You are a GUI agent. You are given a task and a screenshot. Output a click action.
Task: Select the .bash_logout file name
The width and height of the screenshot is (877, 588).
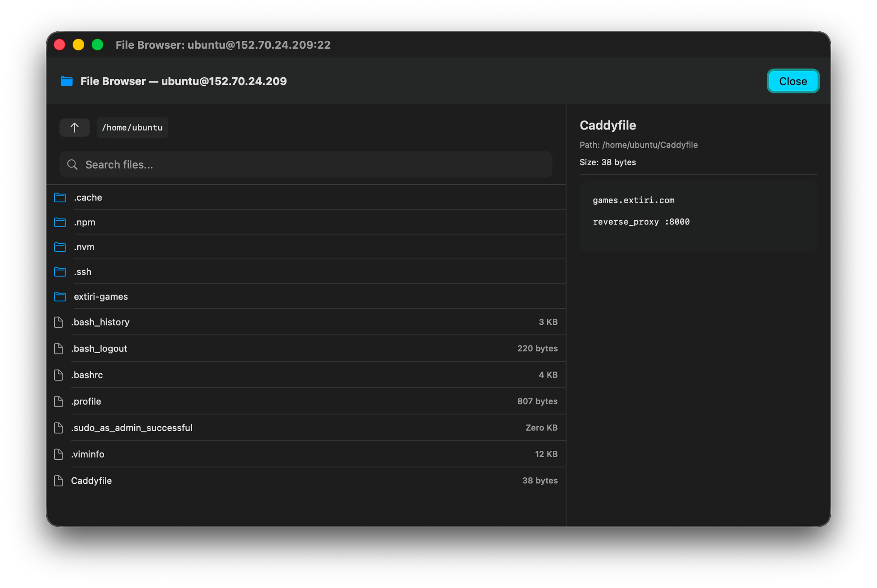[99, 349]
